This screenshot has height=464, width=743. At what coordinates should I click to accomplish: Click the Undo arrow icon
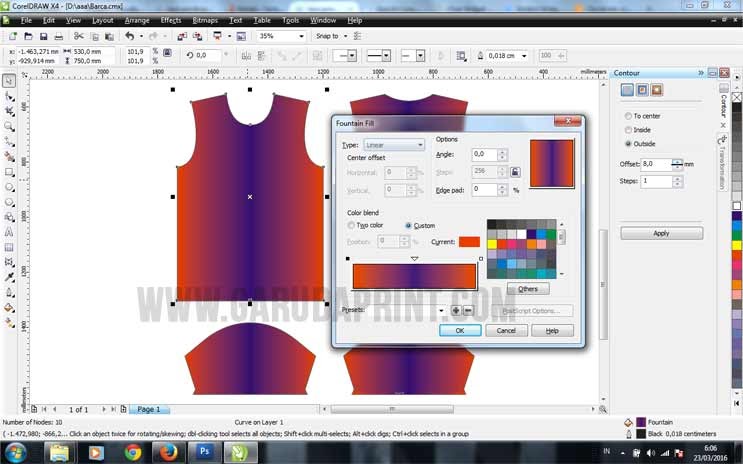coord(129,36)
